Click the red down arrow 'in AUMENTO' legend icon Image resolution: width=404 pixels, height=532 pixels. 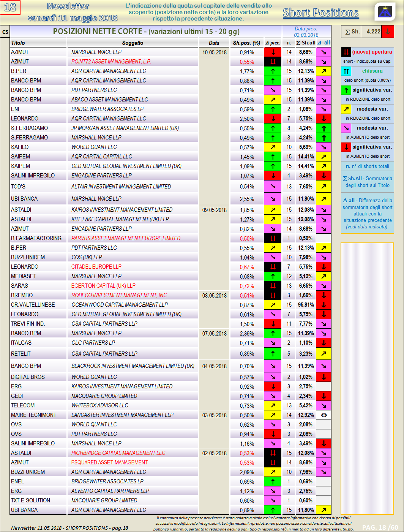pos(346,147)
